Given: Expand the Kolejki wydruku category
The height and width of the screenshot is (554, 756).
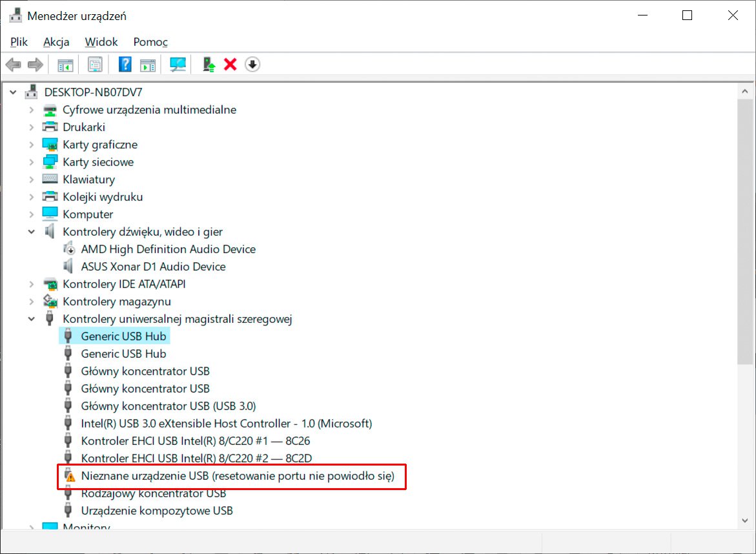Looking at the screenshot, I should coord(32,197).
